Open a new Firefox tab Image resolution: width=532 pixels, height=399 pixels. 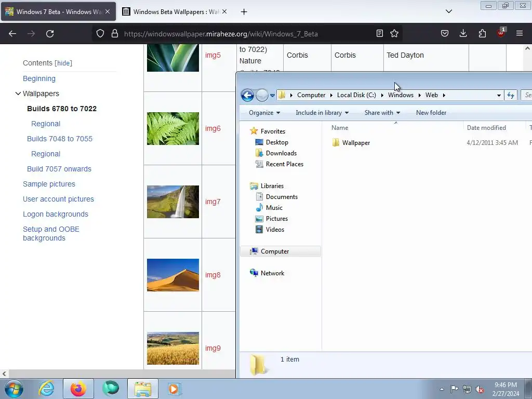click(x=244, y=12)
